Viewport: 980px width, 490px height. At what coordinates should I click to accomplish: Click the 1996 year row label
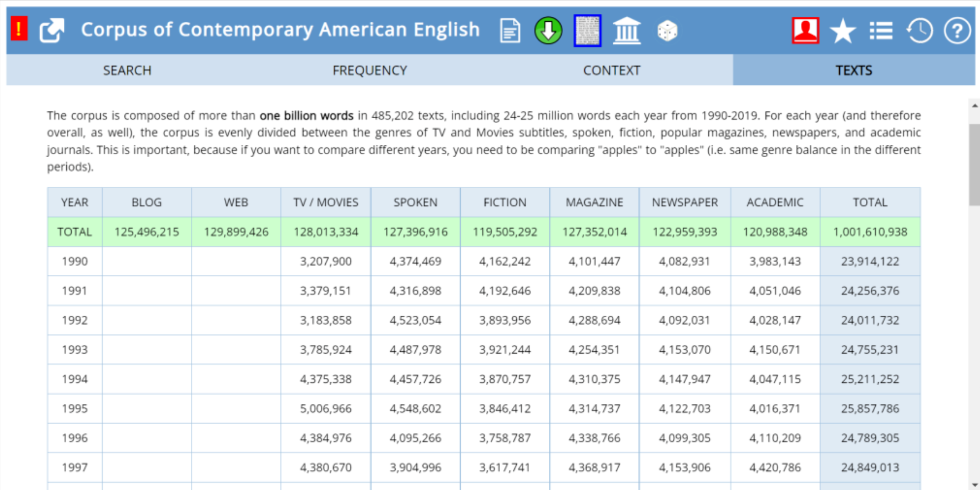click(74, 438)
